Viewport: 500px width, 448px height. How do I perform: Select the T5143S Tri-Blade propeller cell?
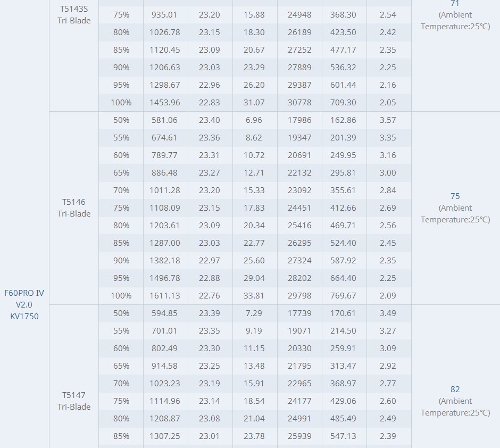pos(74,15)
